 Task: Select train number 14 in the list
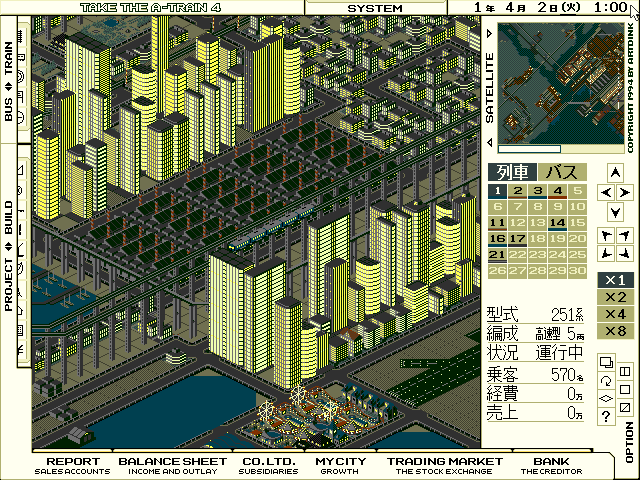coord(558,222)
